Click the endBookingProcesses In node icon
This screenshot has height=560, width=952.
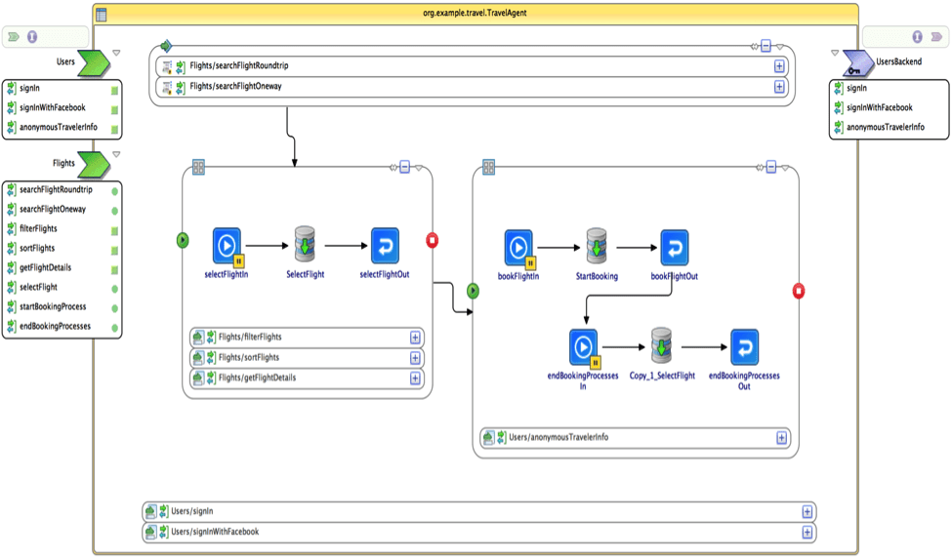pyautogui.click(x=584, y=347)
